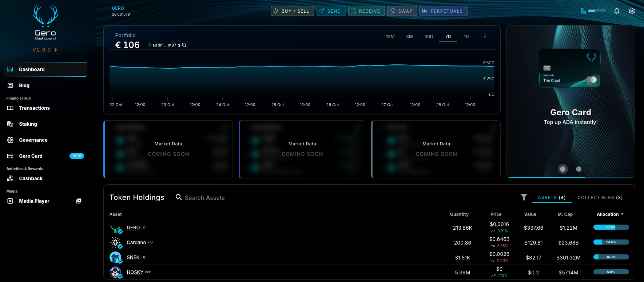Click SNEK's B rating badge
The height and width of the screenshot is (282, 644).
coord(144,257)
